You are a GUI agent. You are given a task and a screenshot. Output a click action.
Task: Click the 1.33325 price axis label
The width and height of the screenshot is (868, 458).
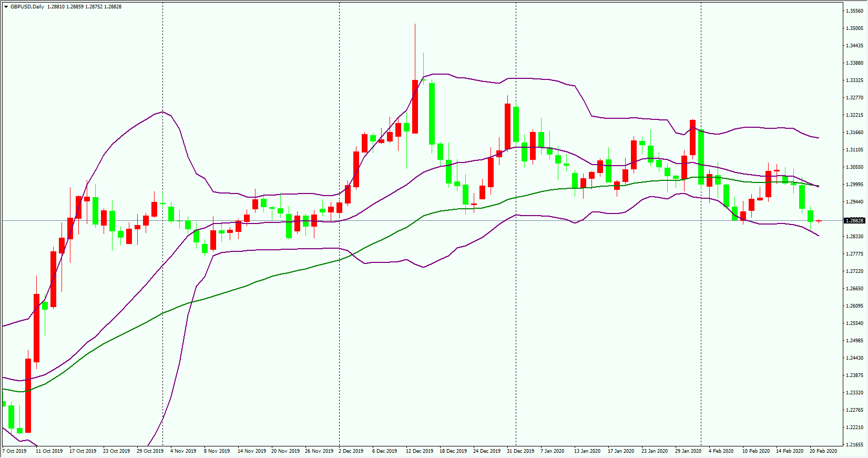pyautogui.click(x=854, y=80)
